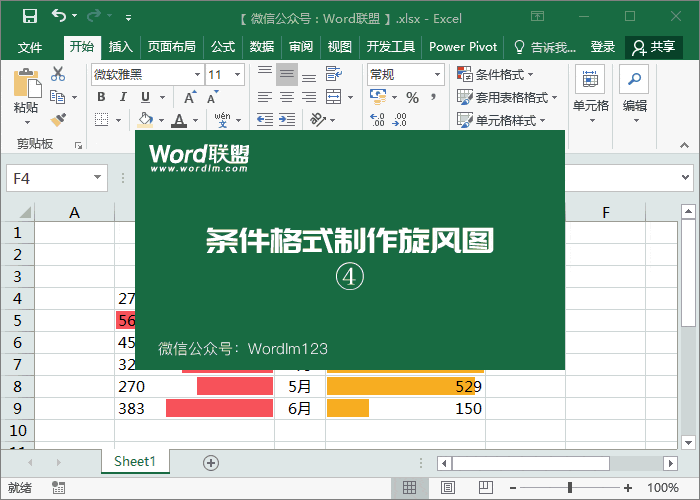This screenshot has height=500, width=700.
Task: Click the text Orientation icon
Action: [x=317, y=119]
